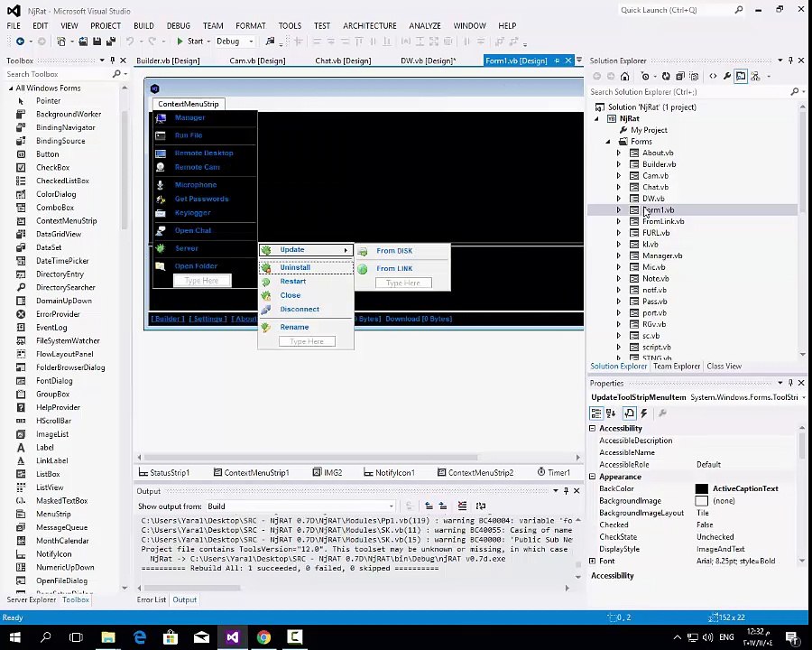Select Timer1 component in the component tray
Viewport: 812px width, 650px height.
tap(554, 472)
